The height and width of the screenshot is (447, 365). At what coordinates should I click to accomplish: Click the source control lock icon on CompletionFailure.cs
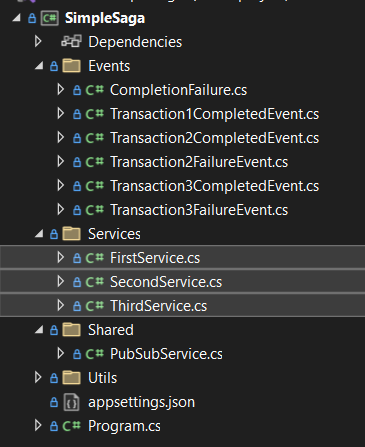pos(77,90)
